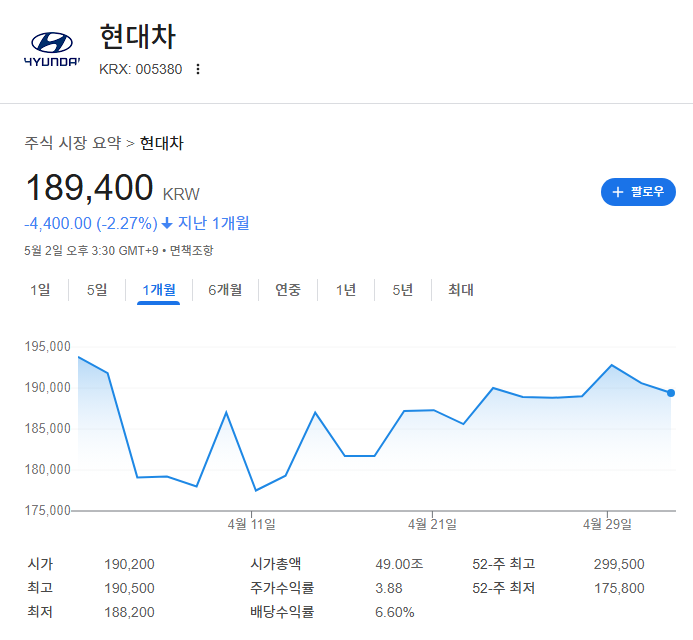Click the 최고 value 190,500
Screen dimensions: 693x640
(x=129, y=588)
